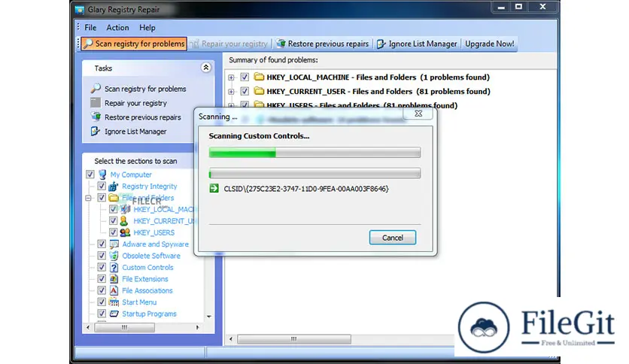Click the File Associations icon

click(x=114, y=290)
